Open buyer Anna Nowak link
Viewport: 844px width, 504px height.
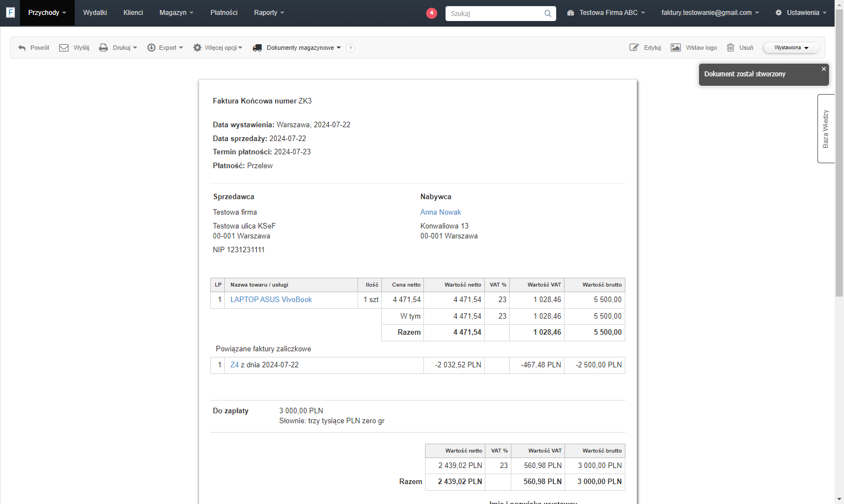441,212
